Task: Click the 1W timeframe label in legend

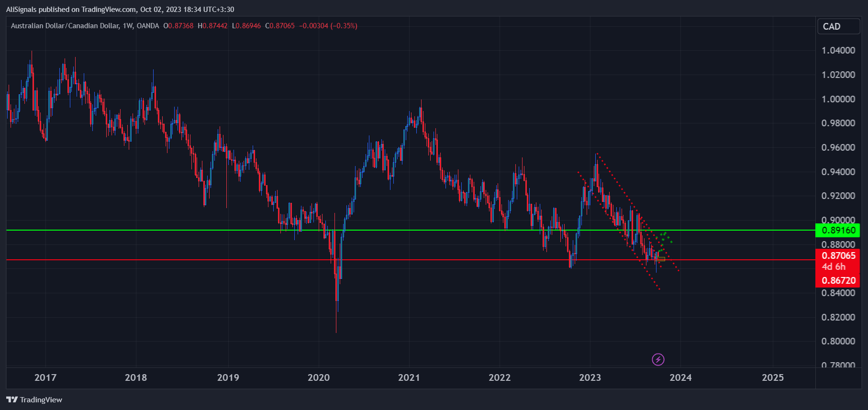Action: coord(127,26)
